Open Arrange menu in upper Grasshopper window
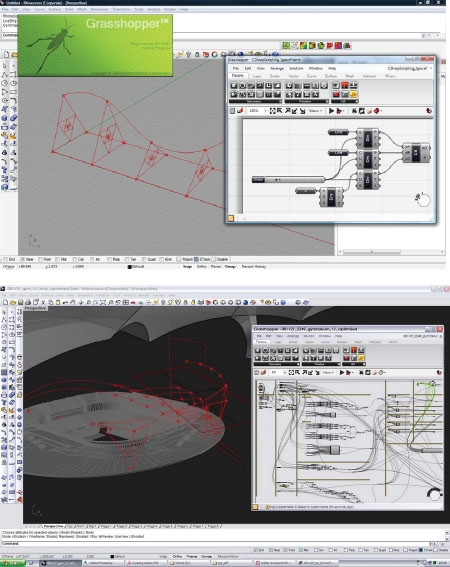This screenshot has width=450, height=567. (x=277, y=68)
